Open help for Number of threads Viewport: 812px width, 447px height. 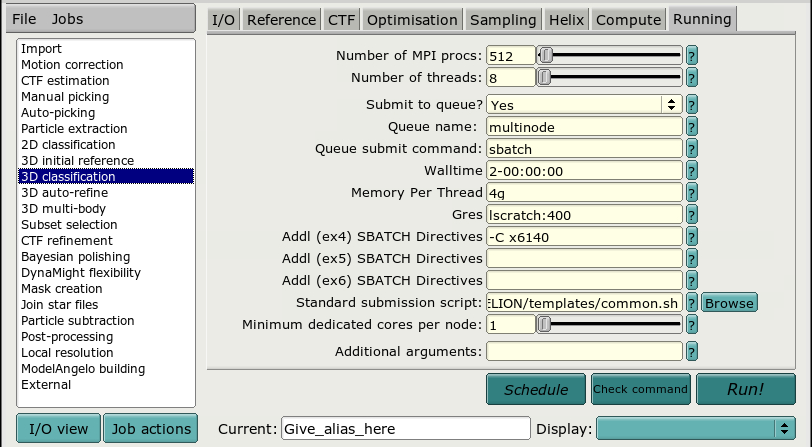(x=691, y=78)
